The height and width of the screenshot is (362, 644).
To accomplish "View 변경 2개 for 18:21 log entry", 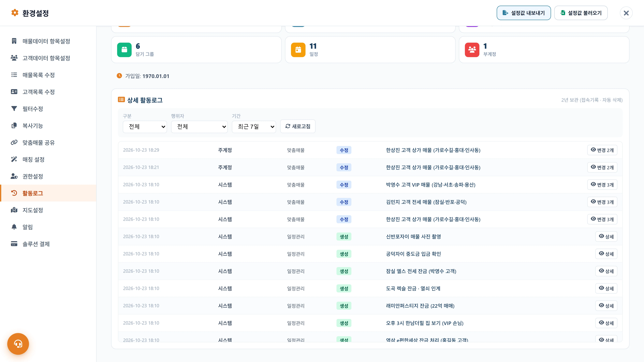I will pyautogui.click(x=602, y=167).
